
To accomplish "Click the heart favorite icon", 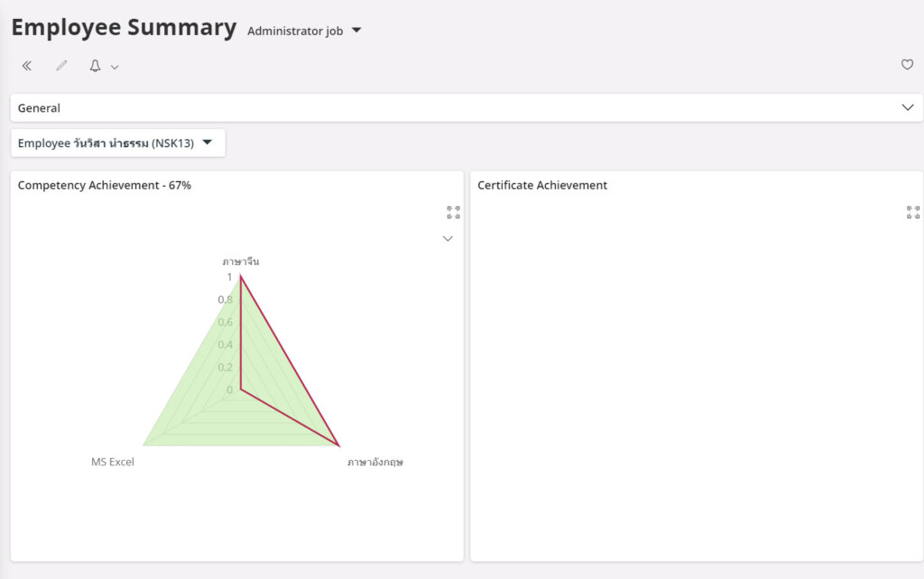I will [x=907, y=65].
